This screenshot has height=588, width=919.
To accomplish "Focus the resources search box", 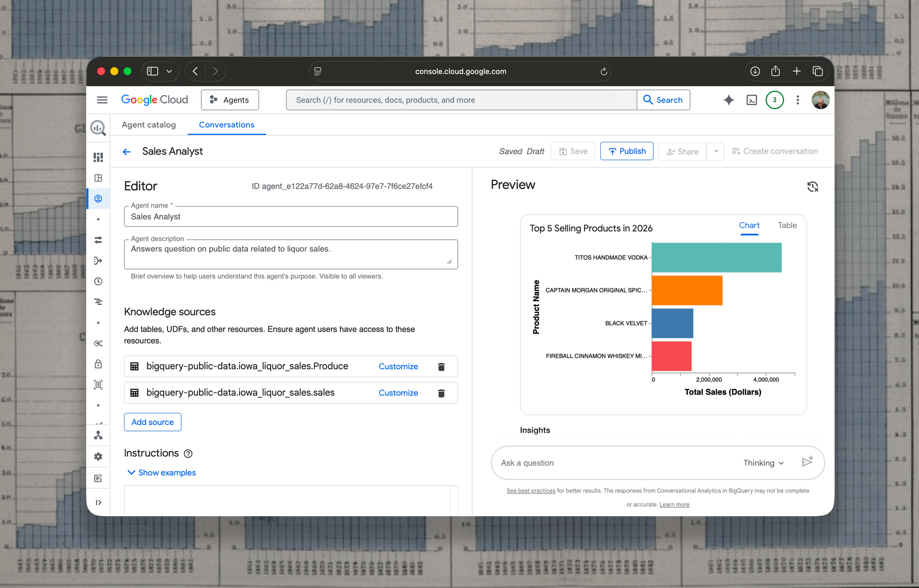I will point(461,100).
